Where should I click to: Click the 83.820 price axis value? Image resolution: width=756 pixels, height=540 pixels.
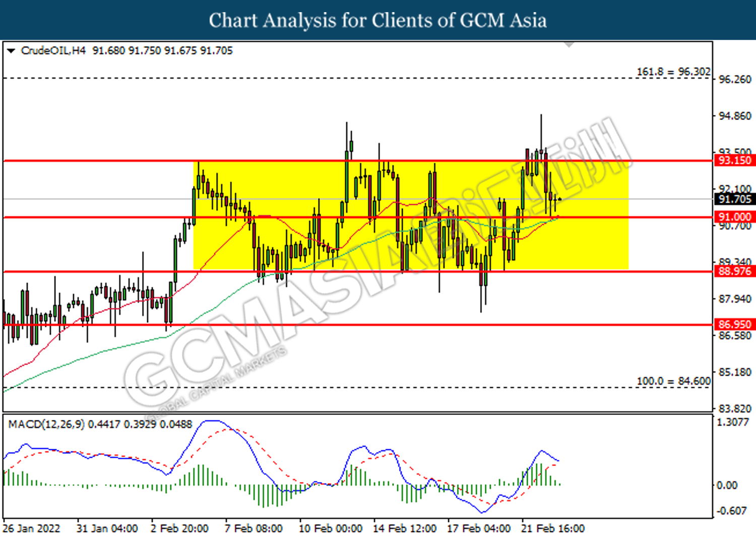click(x=734, y=408)
